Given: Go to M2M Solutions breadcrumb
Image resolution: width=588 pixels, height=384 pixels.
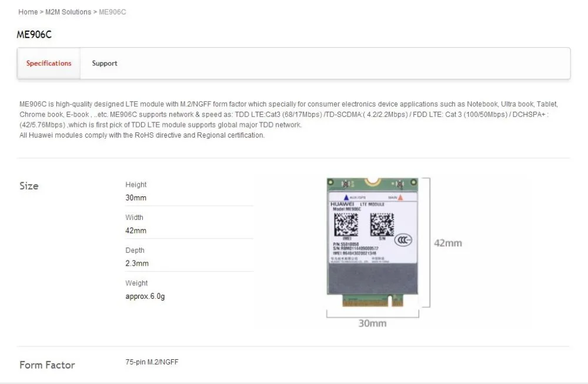Looking at the screenshot, I should (68, 12).
